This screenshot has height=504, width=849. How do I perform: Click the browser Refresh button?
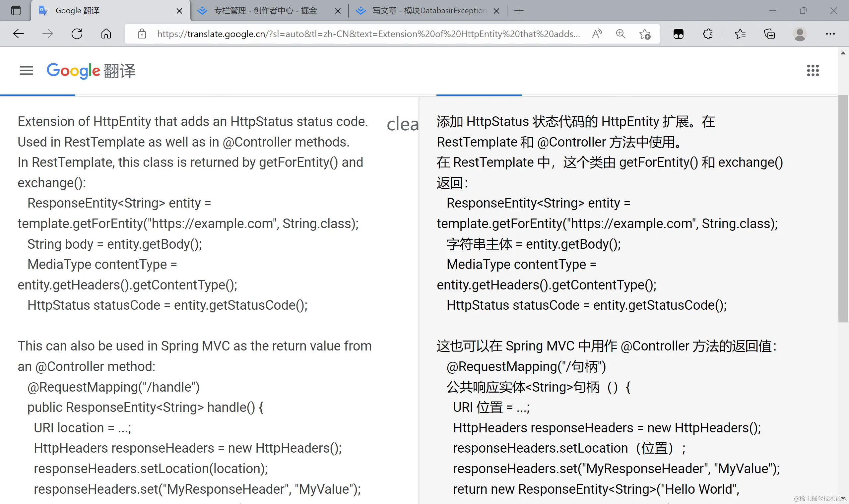pyautogui.click(x=77, y=34)
